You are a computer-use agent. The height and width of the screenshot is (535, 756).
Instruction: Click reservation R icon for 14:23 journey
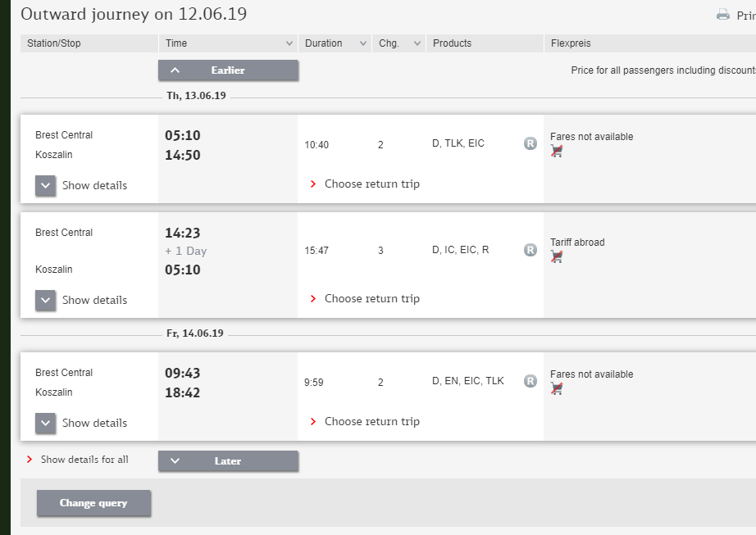click(531, 250)
